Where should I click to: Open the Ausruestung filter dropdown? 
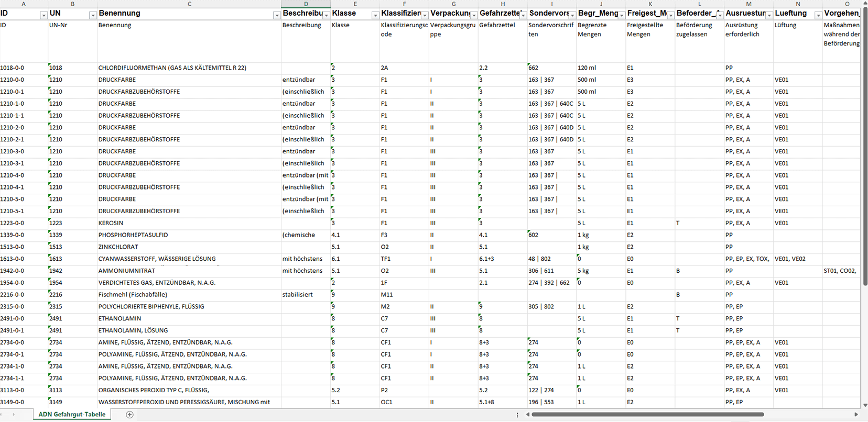[x=769, y=16]
